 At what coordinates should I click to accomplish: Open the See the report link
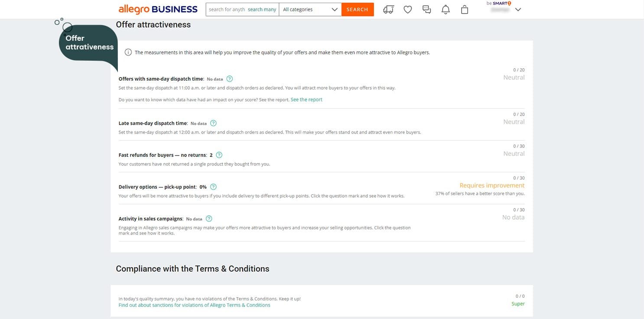[306, 100]
